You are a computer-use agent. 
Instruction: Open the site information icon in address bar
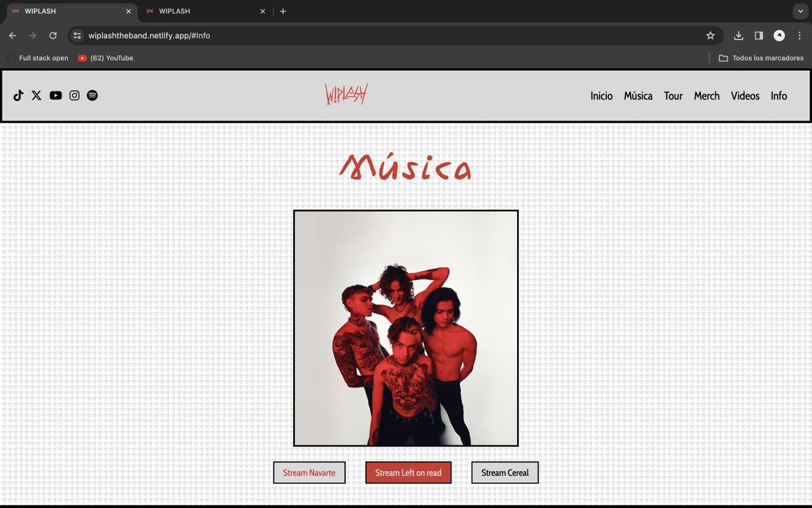click(x=77, y=35)
